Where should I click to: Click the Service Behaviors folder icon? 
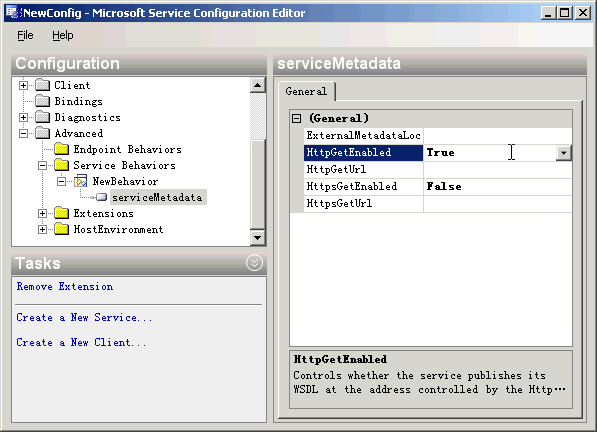62,165
